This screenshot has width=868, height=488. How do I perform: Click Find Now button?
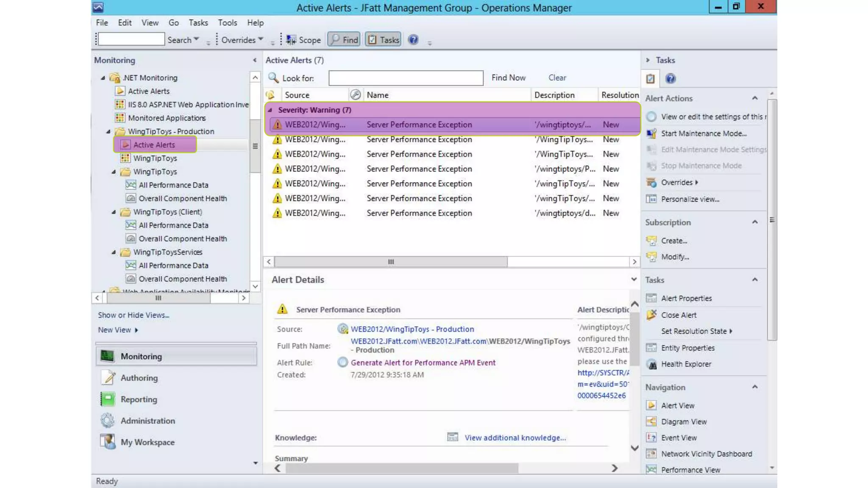click(508, 78)
